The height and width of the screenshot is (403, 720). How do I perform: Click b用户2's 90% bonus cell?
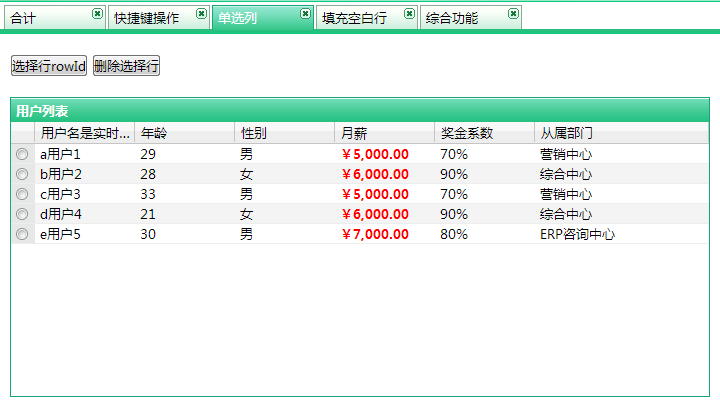coord(485,174)
